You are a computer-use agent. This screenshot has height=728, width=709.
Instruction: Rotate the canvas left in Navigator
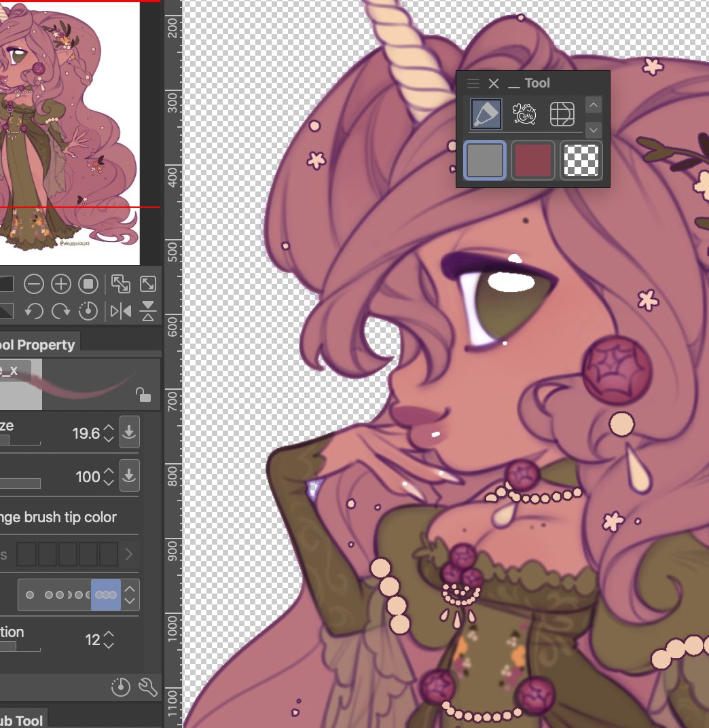[x=34, y=311]
